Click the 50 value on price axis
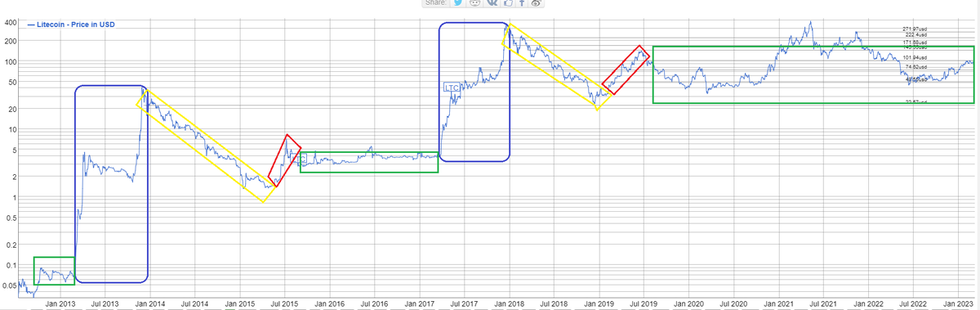980x310 pixels. [x=12, y=83]
